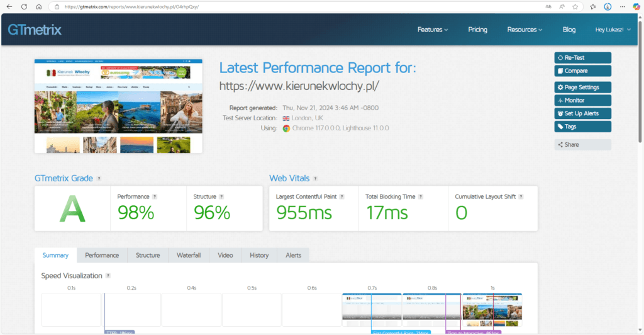The height and width of the screenshot is (335, 644).
Task: Click the Share button
Action: [x=582, y=145]
